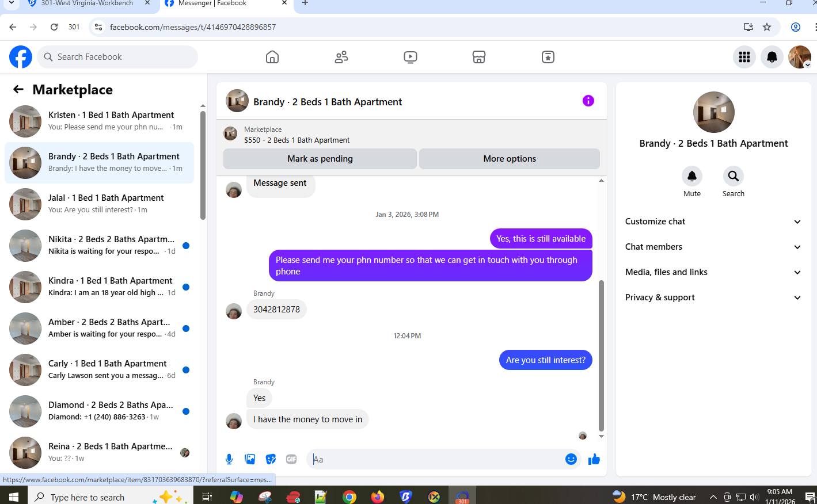The height and width of the screenshot is (504, 817).
Task: Open the Windows Start menu
Action: [14, 497]
